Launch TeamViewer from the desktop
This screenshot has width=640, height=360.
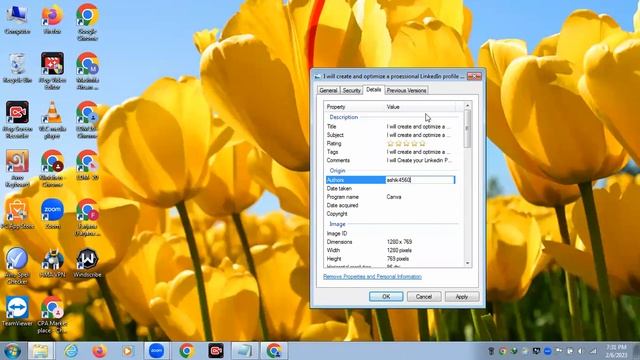click(17, 311)
